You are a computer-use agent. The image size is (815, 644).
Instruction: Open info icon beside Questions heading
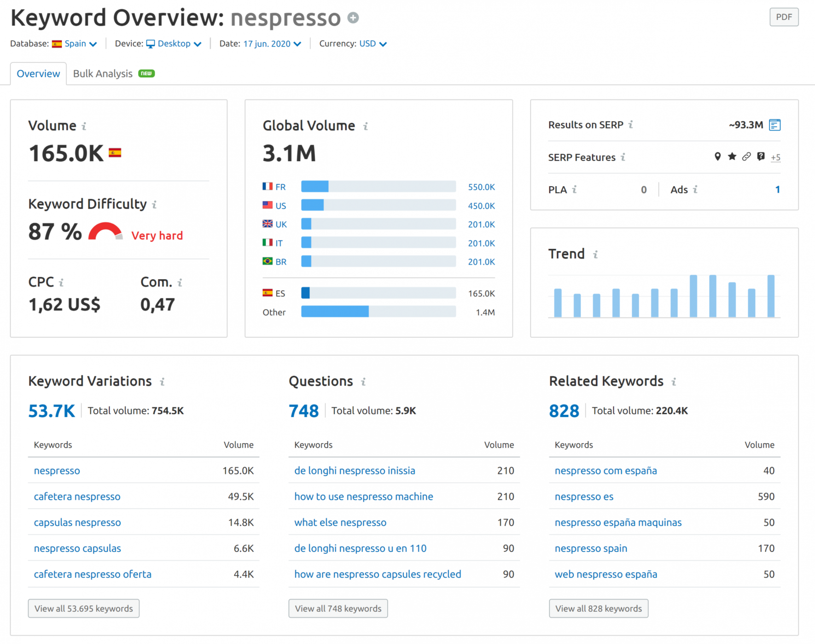363,382
